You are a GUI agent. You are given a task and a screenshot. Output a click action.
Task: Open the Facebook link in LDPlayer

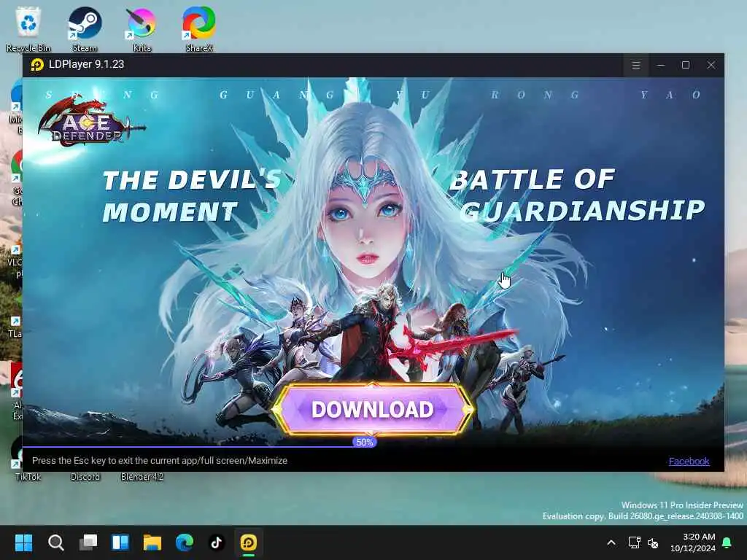tap(689, 461)
